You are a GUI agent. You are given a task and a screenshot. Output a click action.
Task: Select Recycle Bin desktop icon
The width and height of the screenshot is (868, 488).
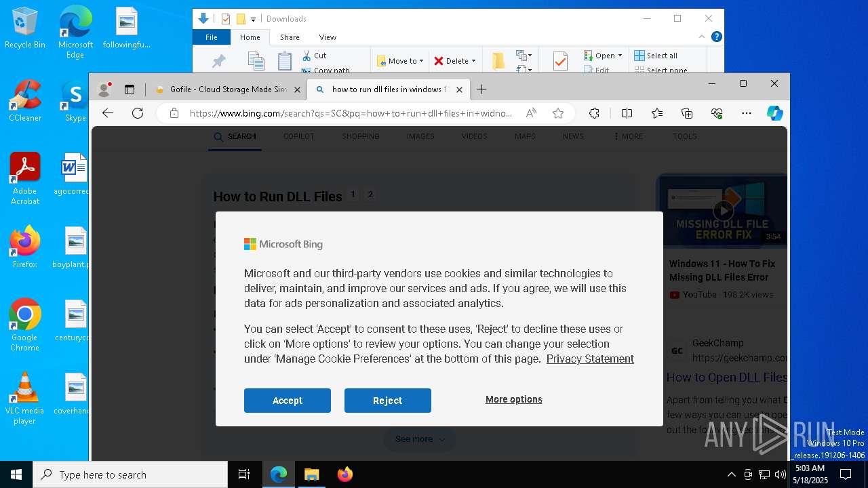tap(25, 28)
